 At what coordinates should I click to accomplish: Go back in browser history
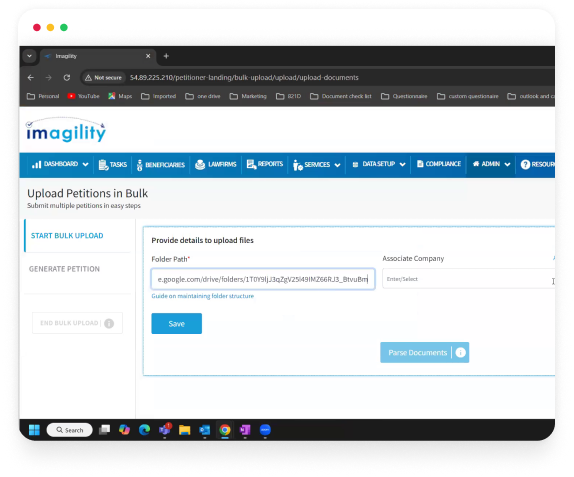pyautogui.click(x=31, y=78)
